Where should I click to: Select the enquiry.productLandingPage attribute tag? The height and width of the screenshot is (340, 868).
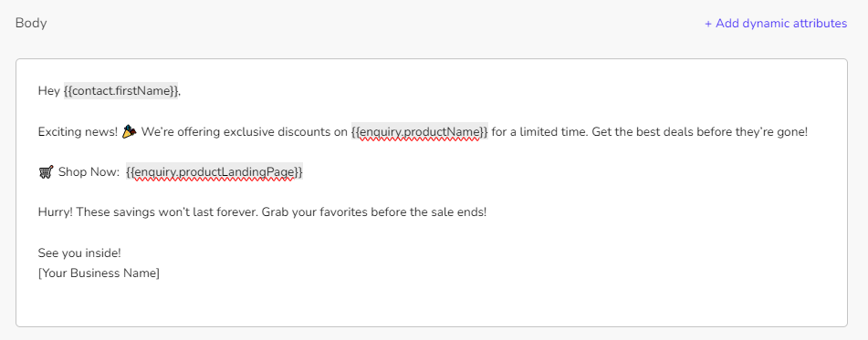click(x=214, y=172)
